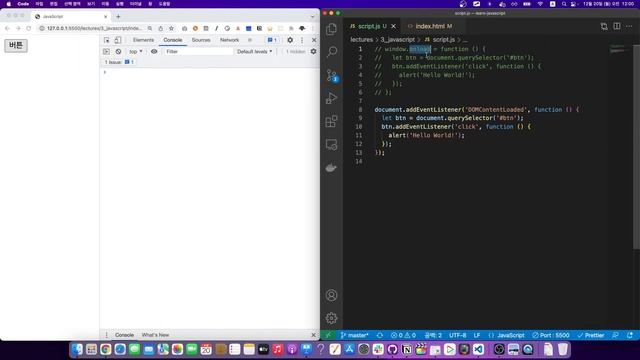Click the master branch in status bar
The image size is (640, 360).
point(355,335)
